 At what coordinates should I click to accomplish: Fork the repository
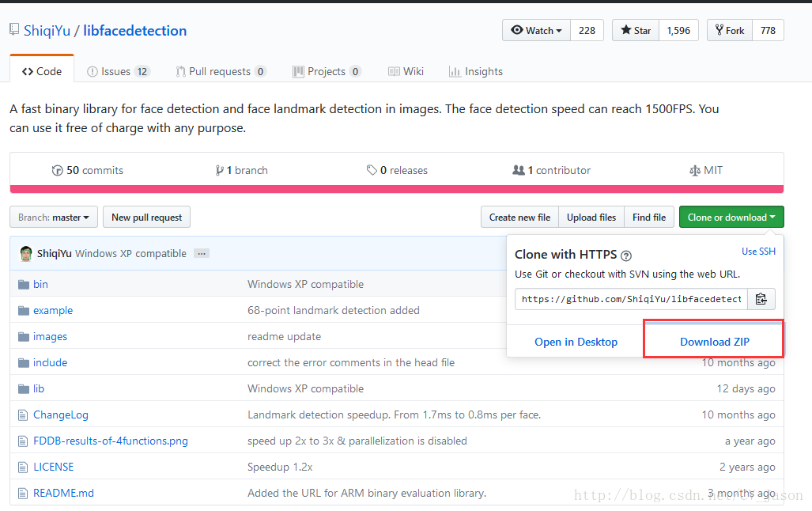click(x=729, y=31)
